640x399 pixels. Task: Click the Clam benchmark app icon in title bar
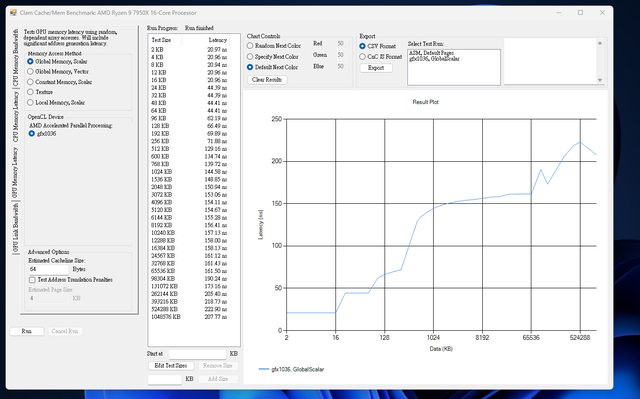13,13
